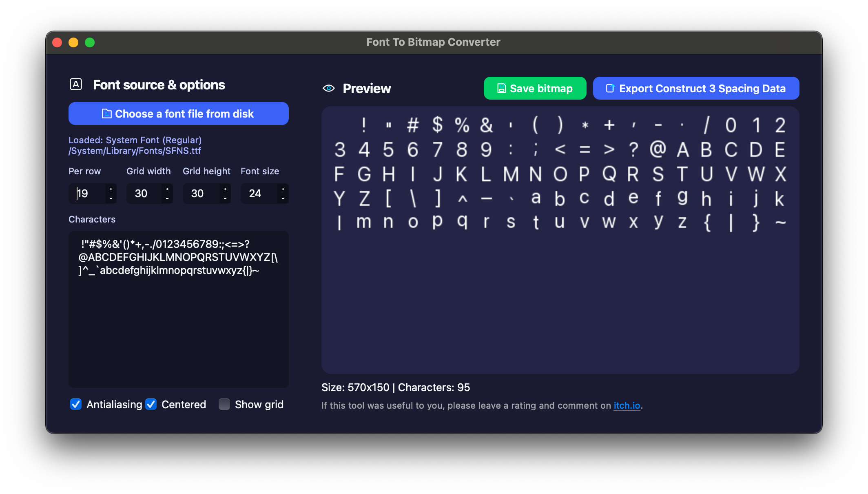Decrease Grid width with its minus stepper
Screen dimensions: 868x494
pos(167,198)
